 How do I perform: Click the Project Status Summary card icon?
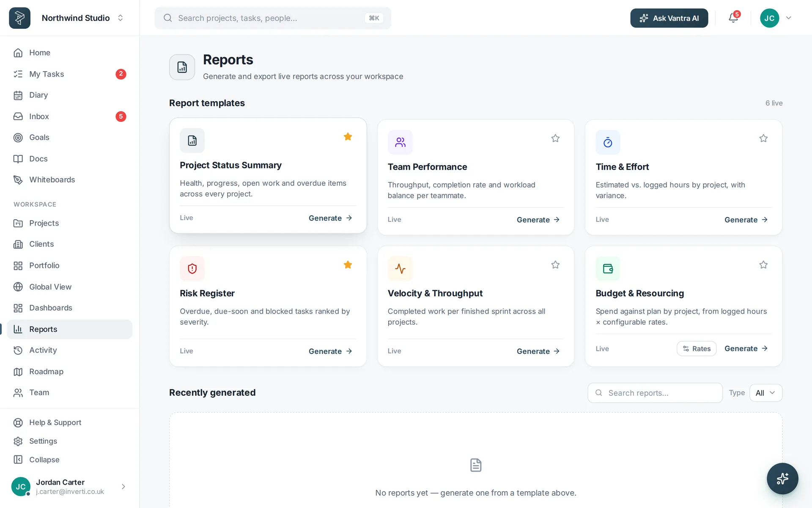coord(192,141)
